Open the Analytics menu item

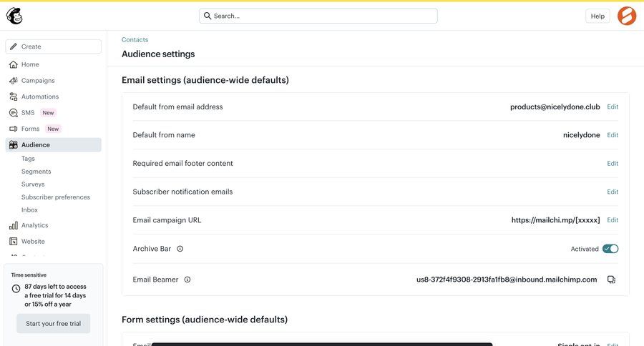pyautogui.click(x=54, y=225)
